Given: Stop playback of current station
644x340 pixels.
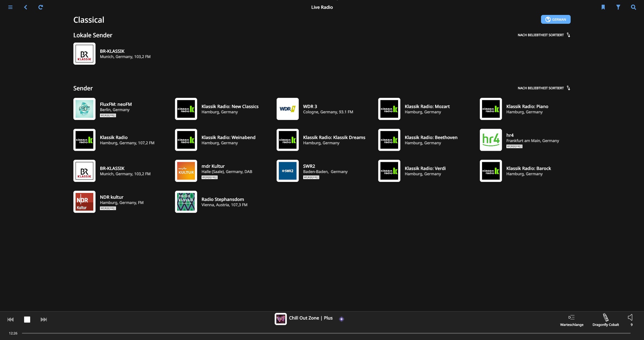Looking at the screenshot, I should 27,320.
